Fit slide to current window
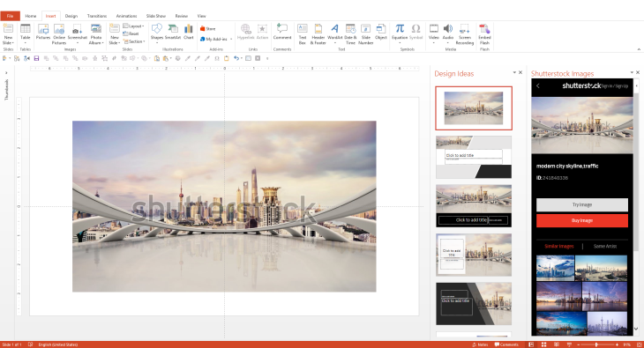Image resolution: width=644 pixels, height=348 pixels. [x=639, y=344]
